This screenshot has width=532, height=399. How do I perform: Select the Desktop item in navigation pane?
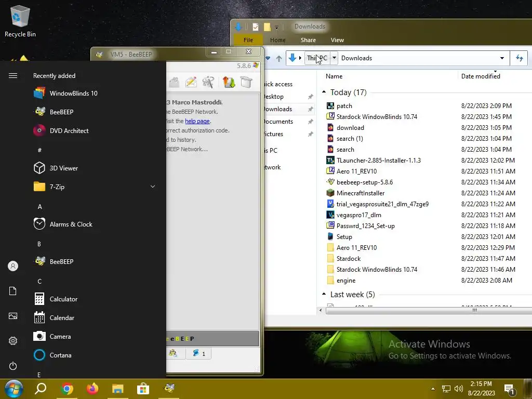[x=274, y=97]
